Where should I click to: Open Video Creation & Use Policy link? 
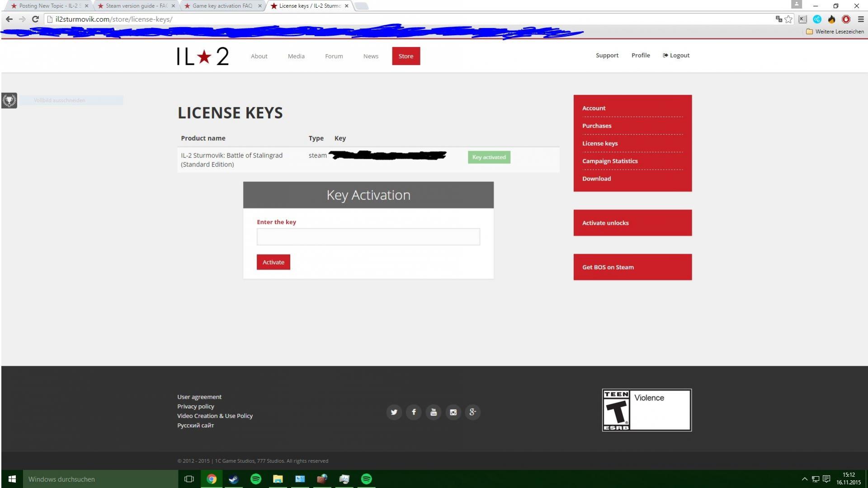point(215,416)
